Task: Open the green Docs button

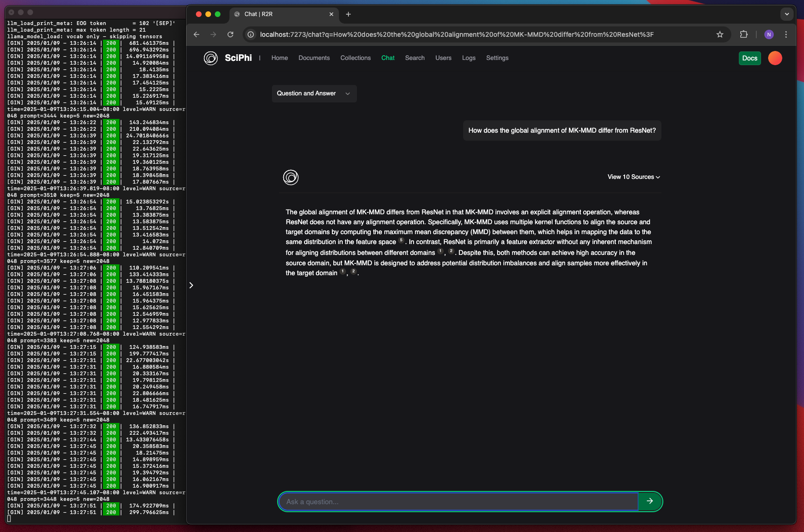Action: (x=750, y=58)
